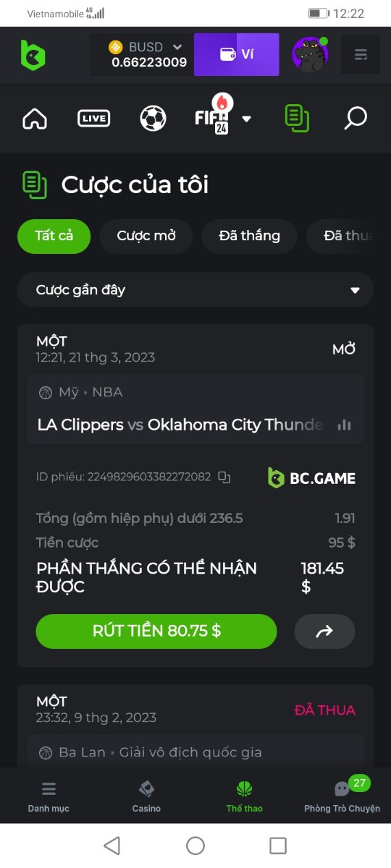Copy the bet slip ID
391x868 pixels.
224,477
